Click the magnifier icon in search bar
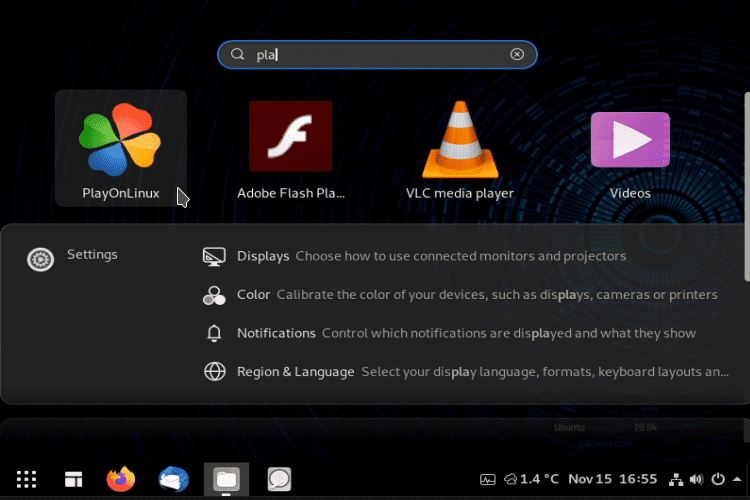This screenshot has width=750, height=500. pos(238,54)
